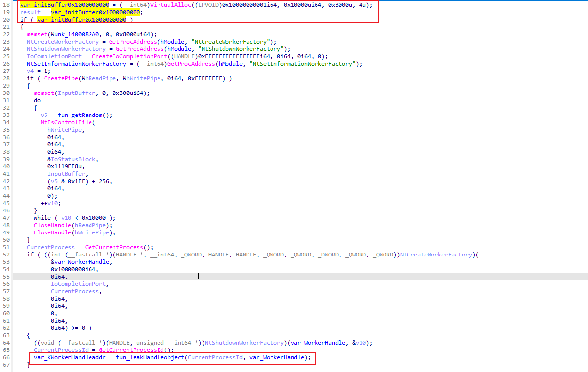This screenshot has width=588, height=372.
Task: Click line number 18 in the gutter
Action: tap(6, 5)
